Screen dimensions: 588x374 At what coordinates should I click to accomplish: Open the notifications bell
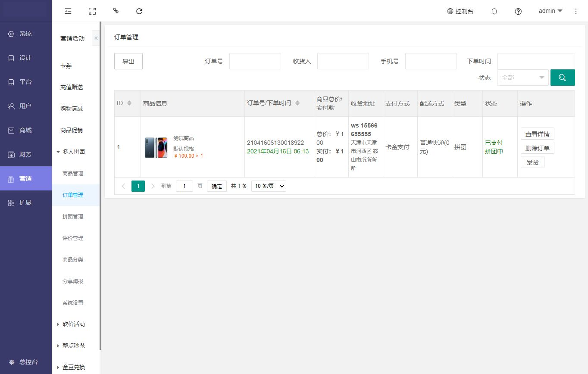pos(494,12)
